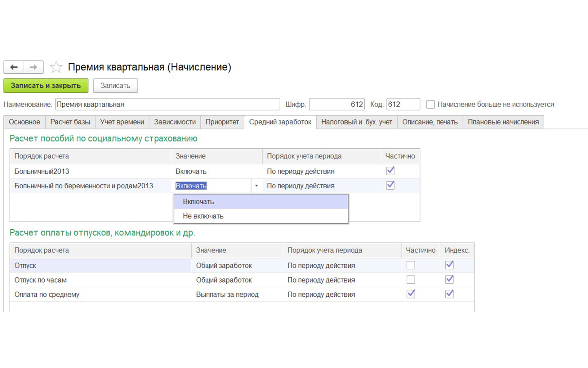Click the Наименование input field

click(167, 105)
